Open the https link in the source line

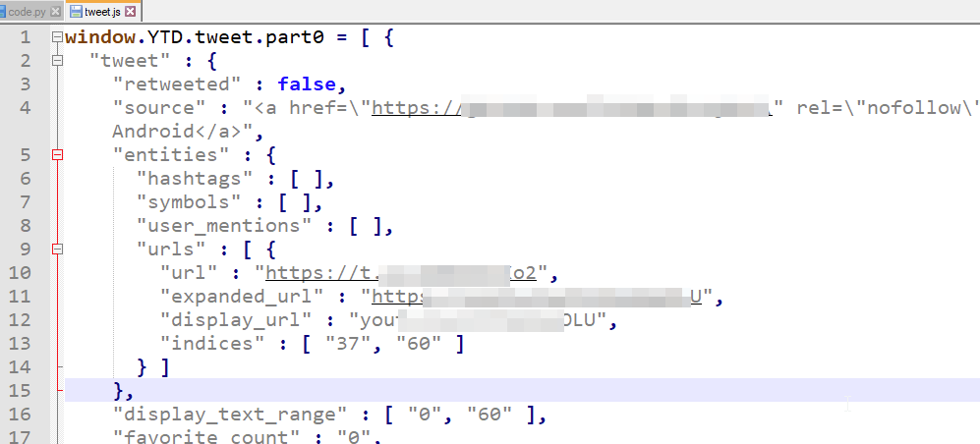[x=573, y=107]
